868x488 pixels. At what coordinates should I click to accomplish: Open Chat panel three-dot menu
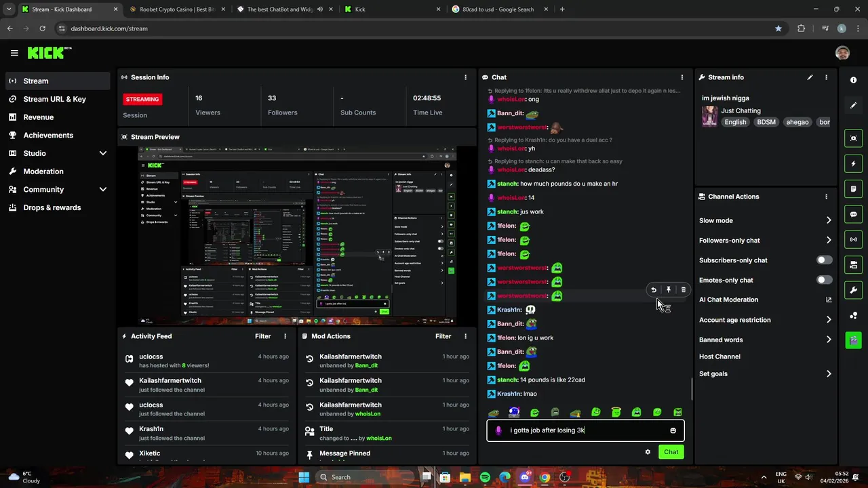click(x=682, y=77)
